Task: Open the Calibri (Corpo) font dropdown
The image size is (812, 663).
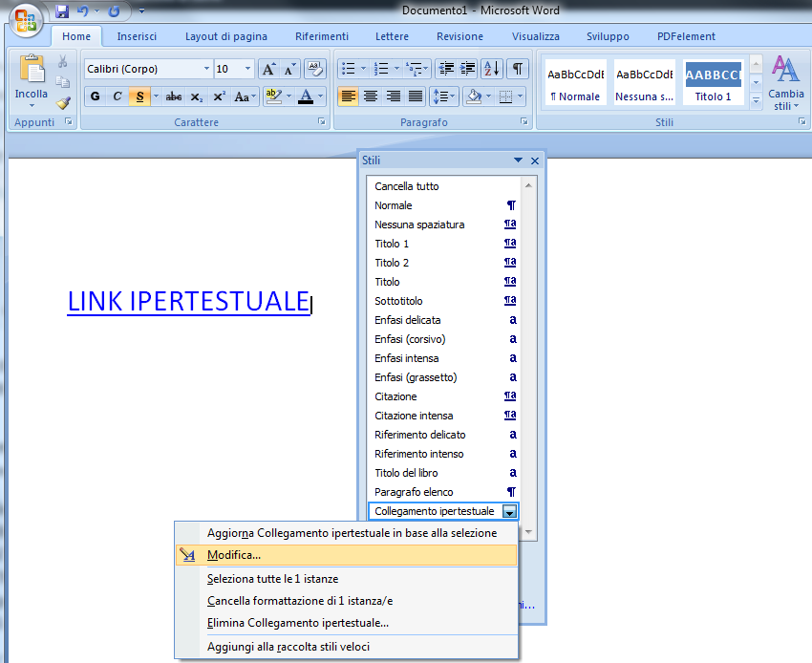Action: point(206,69)
